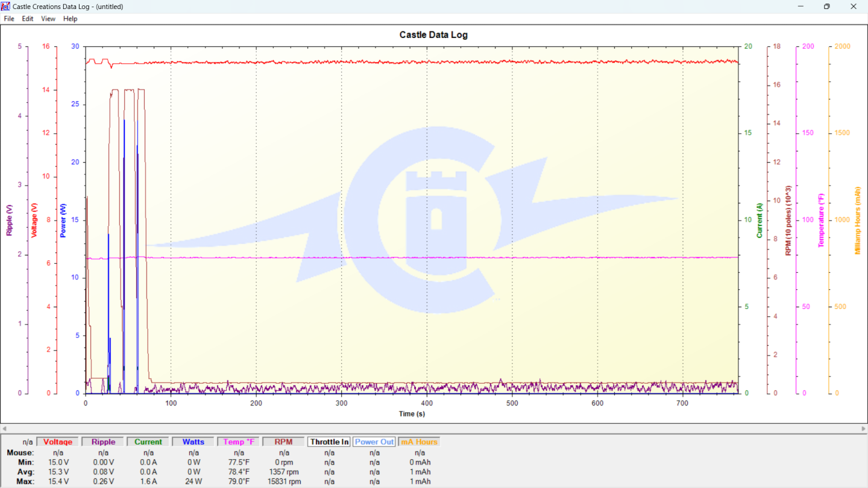Click the Avg row '1 mAh' value
The image size is (868, 488).
420,472
